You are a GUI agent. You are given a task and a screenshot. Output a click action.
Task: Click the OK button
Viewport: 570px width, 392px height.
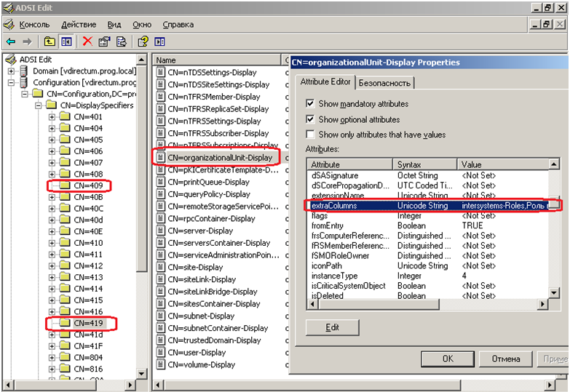click(448, 359)
